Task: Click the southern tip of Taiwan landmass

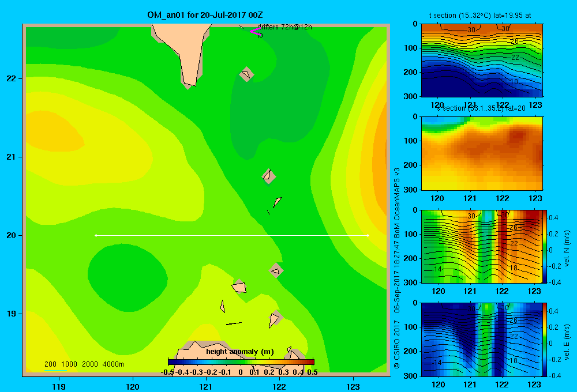Action: [190, 85]
